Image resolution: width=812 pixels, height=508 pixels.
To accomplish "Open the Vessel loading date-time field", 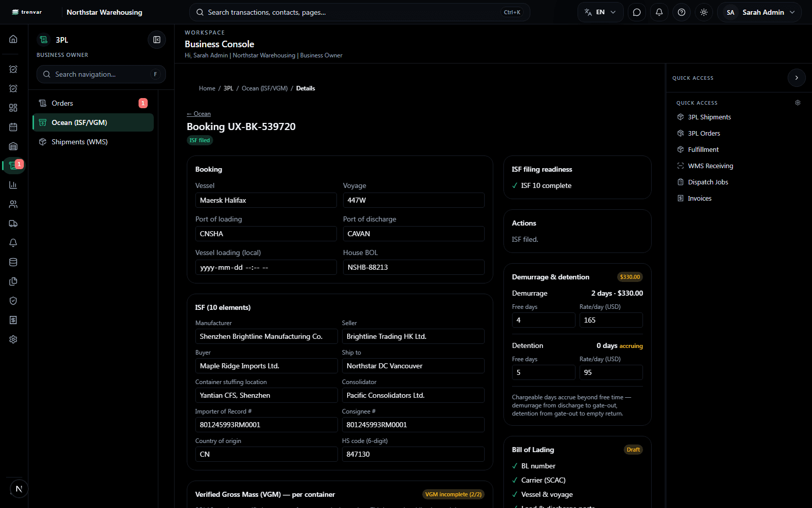I will pos(266,267).
